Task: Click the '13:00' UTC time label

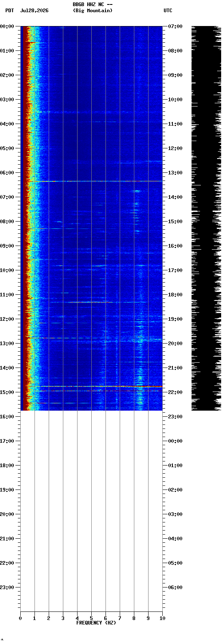Action: pyautogui.click(x=175, y=173)
